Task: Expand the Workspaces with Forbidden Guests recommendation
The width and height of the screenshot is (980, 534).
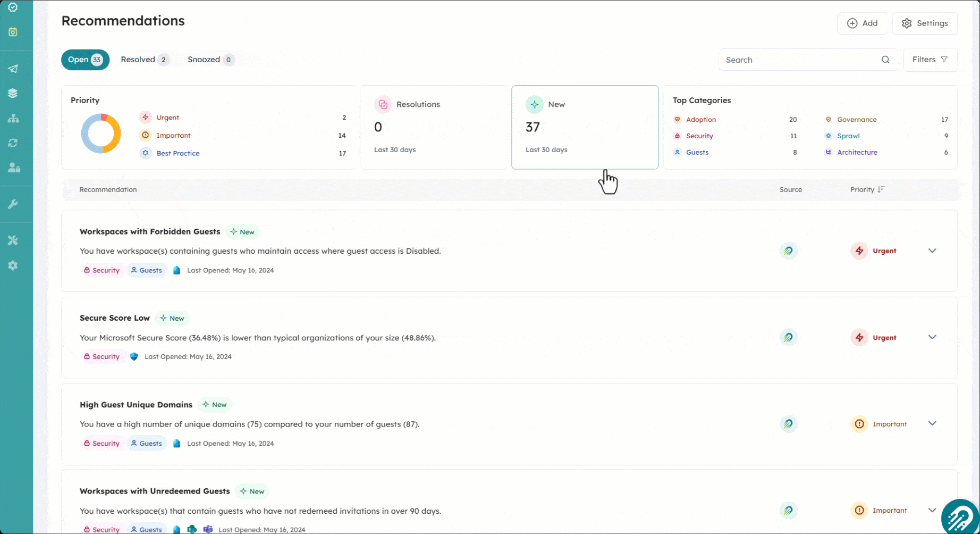Action: pyautogui.click(x=933, y=250)
